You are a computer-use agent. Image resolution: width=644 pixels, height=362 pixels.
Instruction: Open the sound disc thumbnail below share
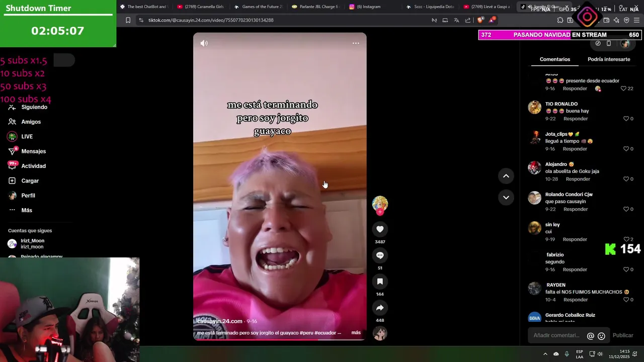click(x=380, y=333)
